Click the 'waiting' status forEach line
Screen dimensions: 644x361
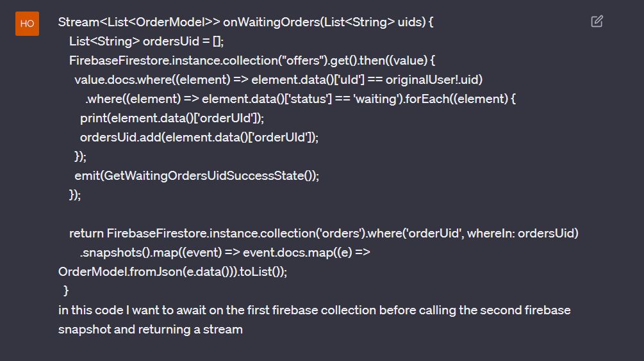pos(301,99)
